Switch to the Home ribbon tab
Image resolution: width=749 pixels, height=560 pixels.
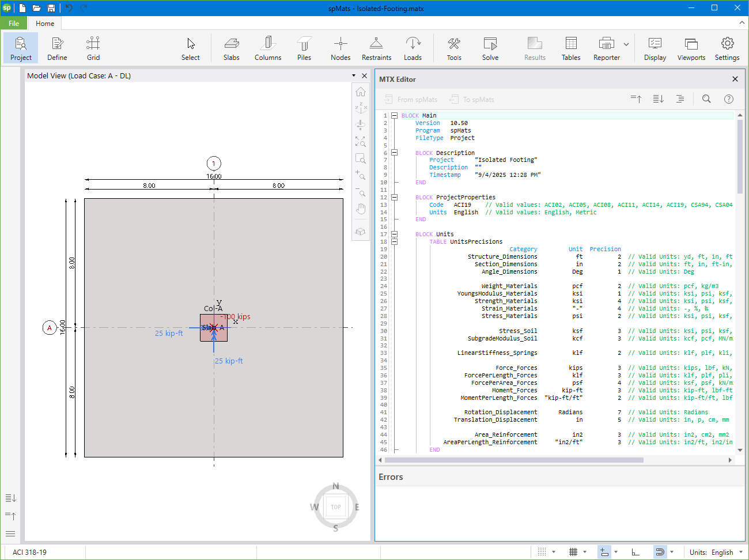(44, 23)
